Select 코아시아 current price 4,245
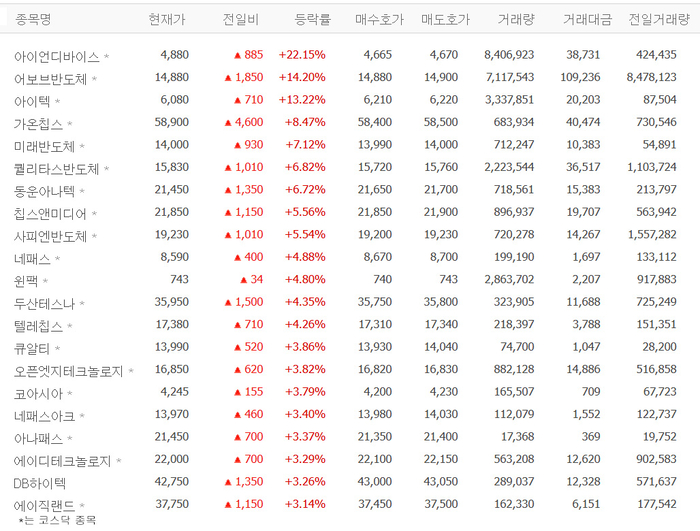 point(175,392)
